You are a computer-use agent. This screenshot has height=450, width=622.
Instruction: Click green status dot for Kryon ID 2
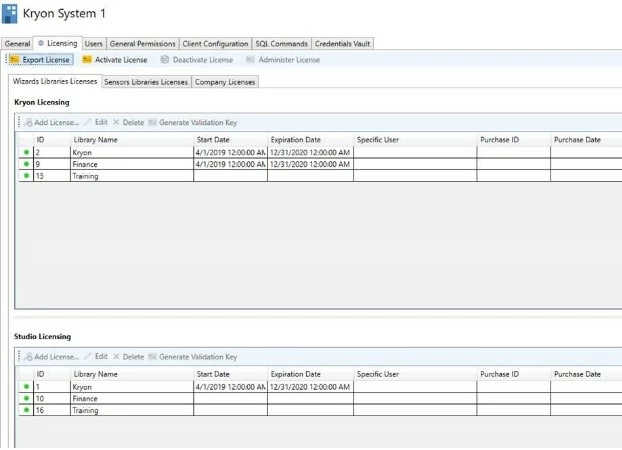(26, 152)
